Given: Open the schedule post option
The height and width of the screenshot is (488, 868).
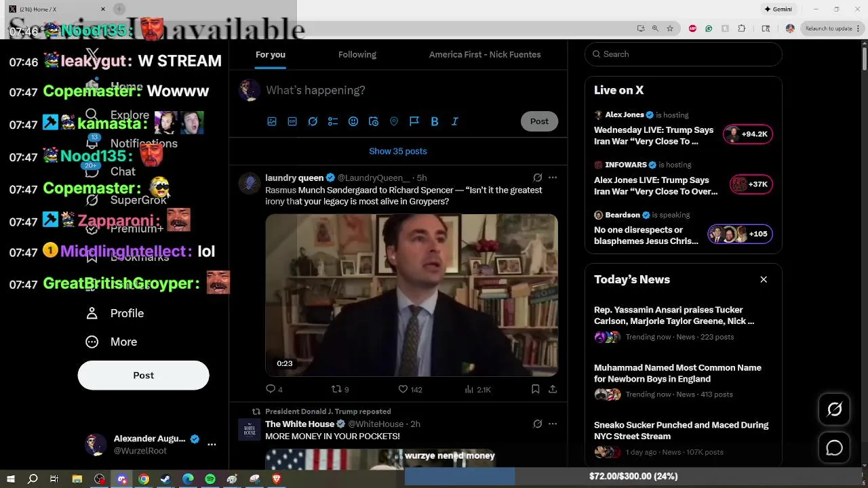Looking at the screenshot, I should (x=374, y=121).
